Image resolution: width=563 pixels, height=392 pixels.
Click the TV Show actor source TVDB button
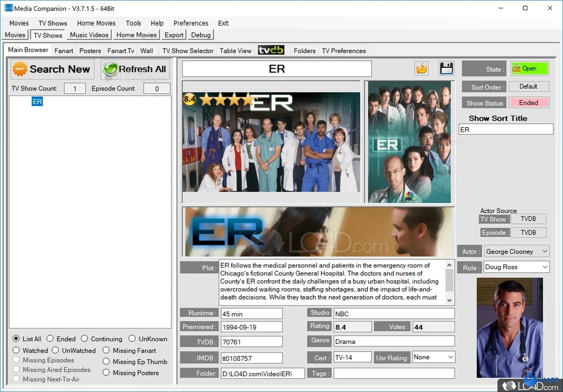tap(528, 219)
